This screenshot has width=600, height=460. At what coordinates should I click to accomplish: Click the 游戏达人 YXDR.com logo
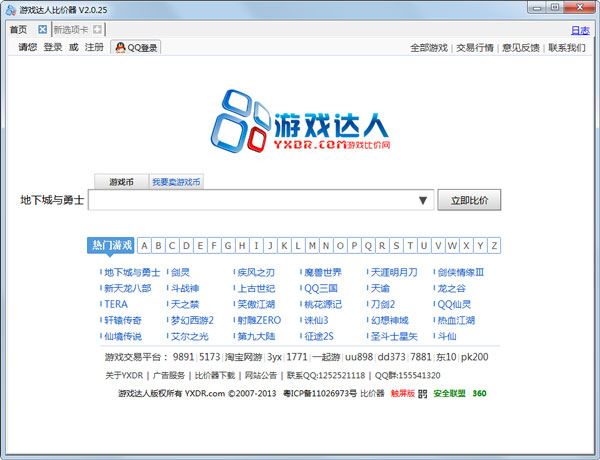[x=300, y=121]
